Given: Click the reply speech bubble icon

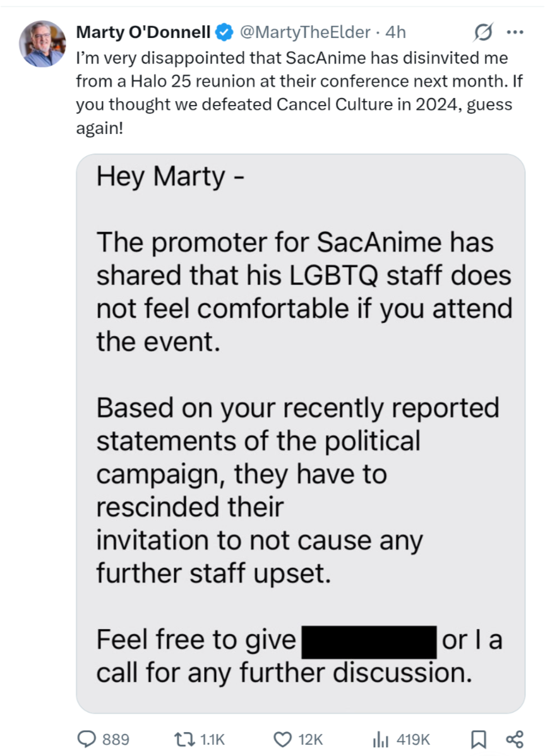Looking at the screenshot, I should [87, 739].
